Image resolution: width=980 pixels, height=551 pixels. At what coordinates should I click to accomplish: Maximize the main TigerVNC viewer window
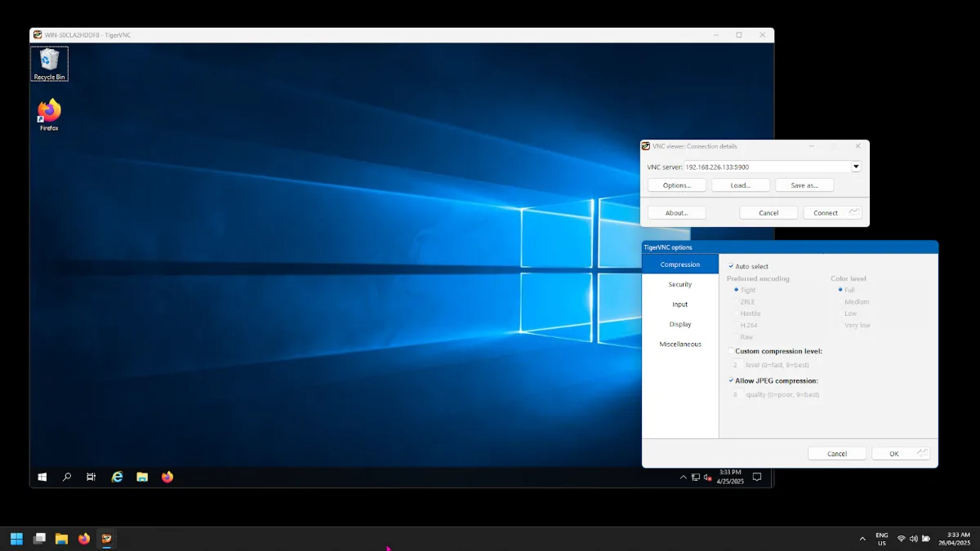(739, 34)
